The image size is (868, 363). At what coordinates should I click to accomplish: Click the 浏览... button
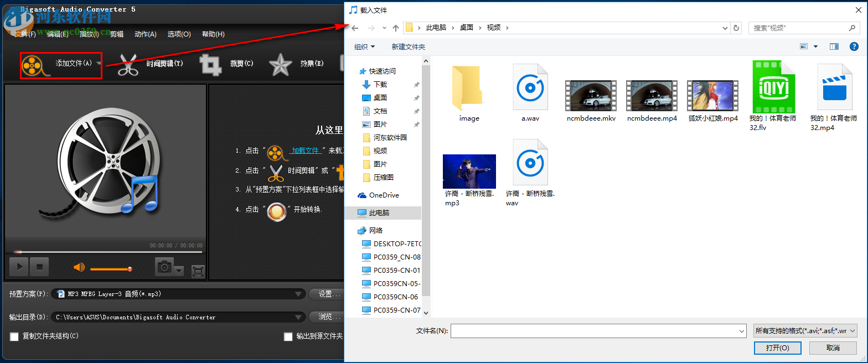click(x=327, y=317)
